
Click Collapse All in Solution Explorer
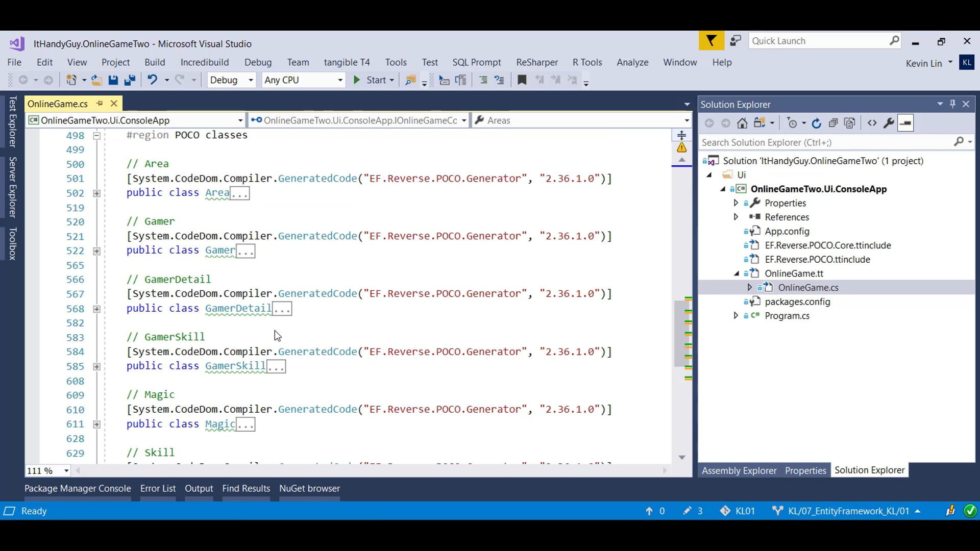coord(833,123)
